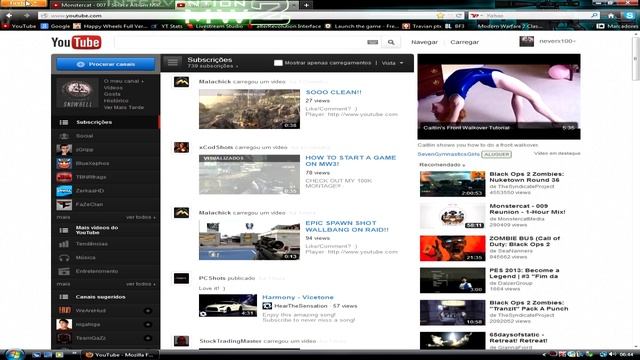Open PES 2013 Become a Legend video

pyautogui.click(x=524, y=273)
